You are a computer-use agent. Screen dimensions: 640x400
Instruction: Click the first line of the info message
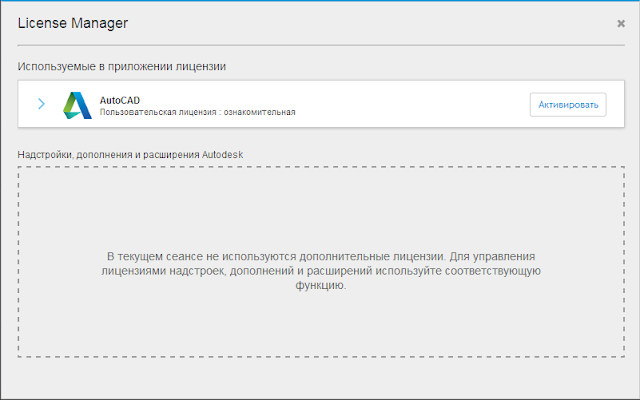click(321, 257)
